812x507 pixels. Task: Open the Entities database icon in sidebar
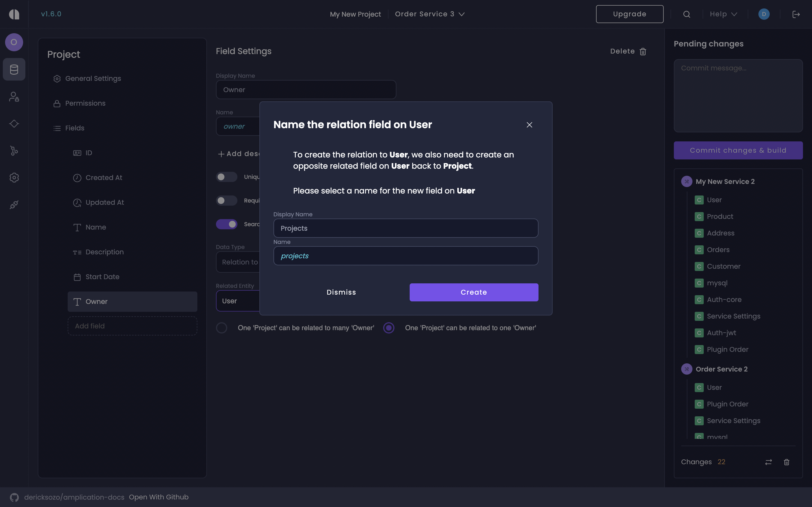click(14, 69)
